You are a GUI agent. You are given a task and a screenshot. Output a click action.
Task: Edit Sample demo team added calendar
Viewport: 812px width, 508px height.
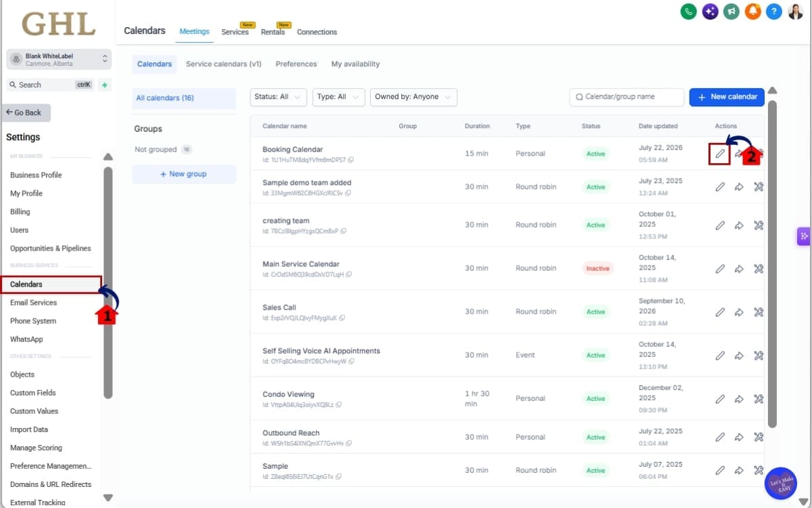(720, 187)
